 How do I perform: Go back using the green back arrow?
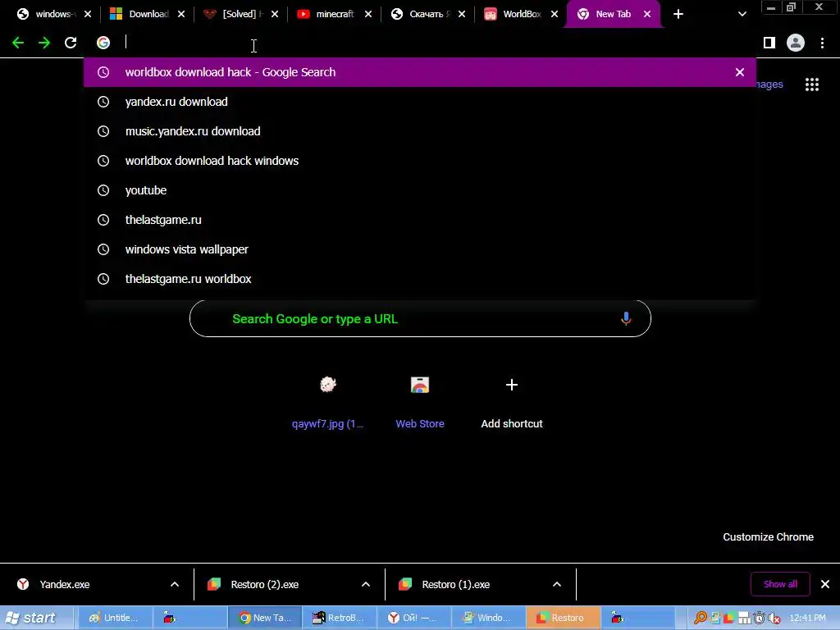(18, 43)
